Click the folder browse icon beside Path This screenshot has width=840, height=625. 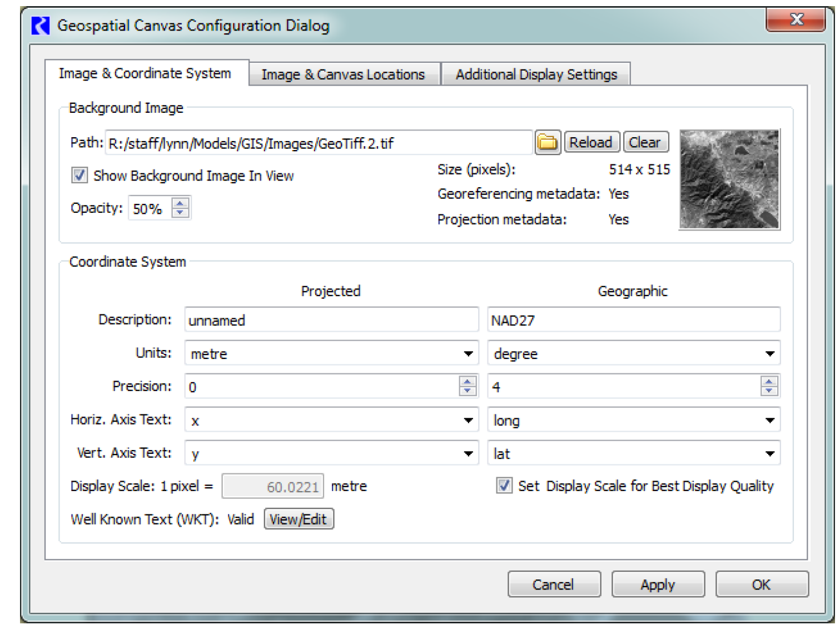(547, 143)
